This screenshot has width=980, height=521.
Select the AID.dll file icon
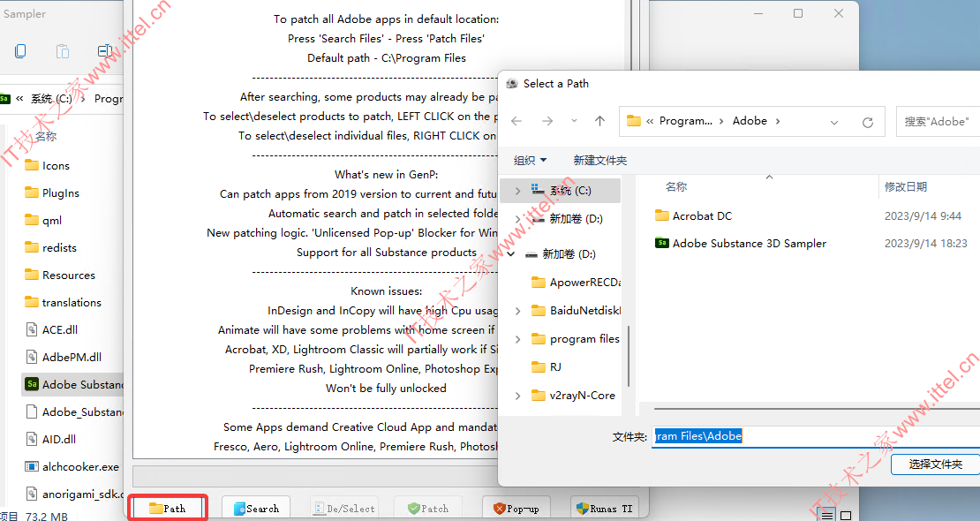point(31,439)
